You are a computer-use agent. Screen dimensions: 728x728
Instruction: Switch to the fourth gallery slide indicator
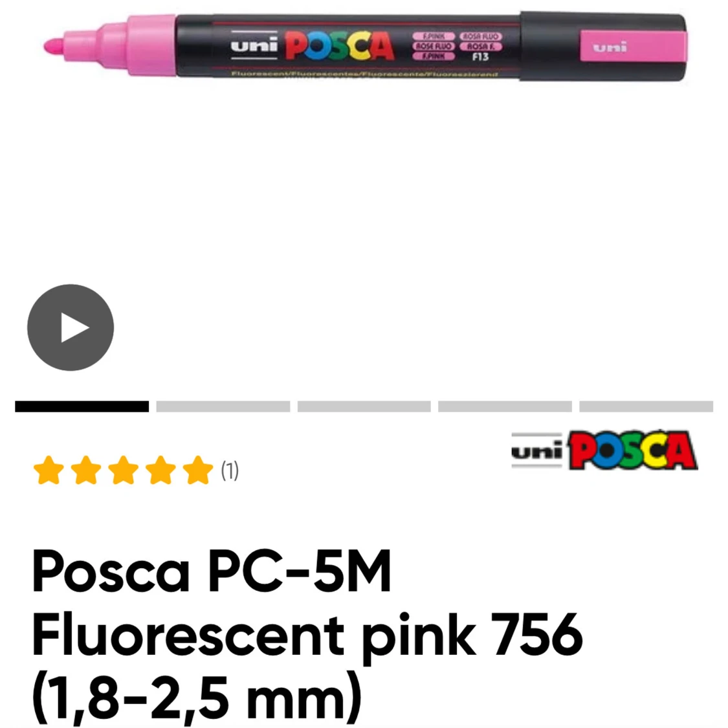505,406
